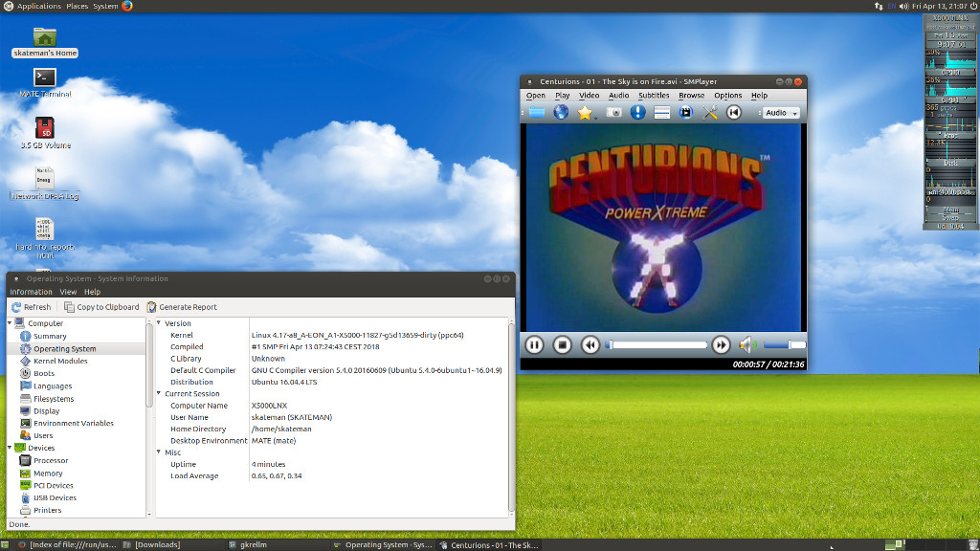Open SMPlayer's Open menu
This screenshot has height=551, width=980.
[536, 96]
